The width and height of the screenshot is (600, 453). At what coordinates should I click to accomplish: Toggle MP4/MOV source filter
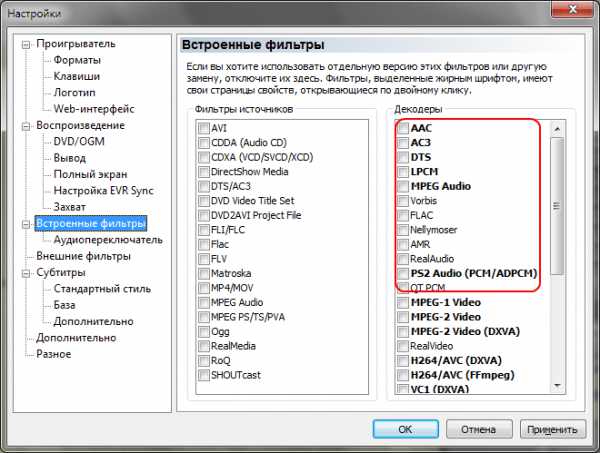(x=204, y=288)
